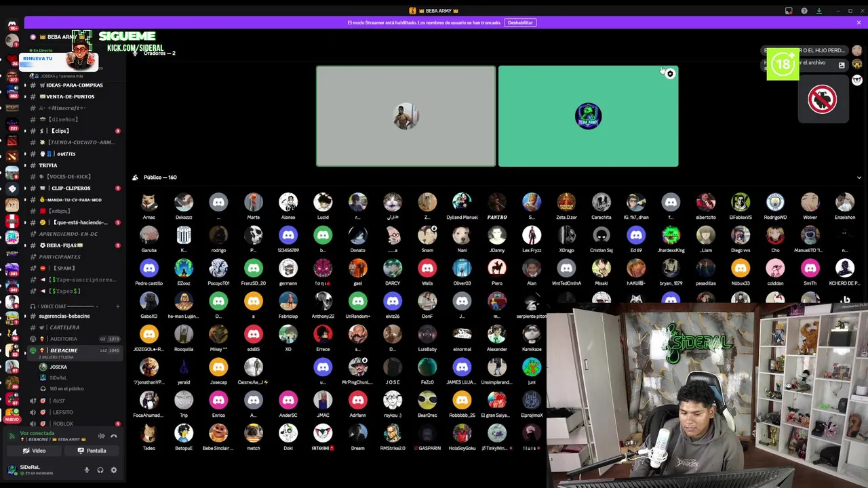Open the VENTA-DE-PUNTOS channel
The width and height of the screenshot is (868, 488).
pos(71,97)
